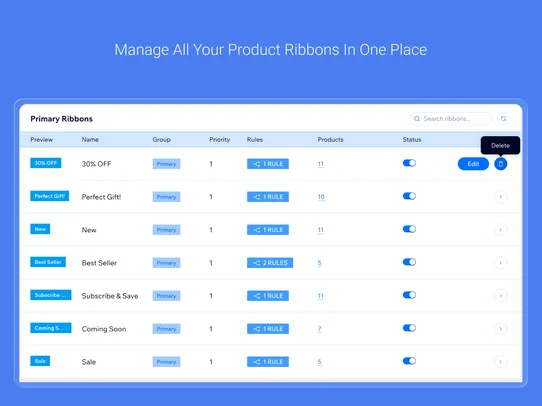Turn off Coming Soon ribbon status toggle
Screen dimensions: 542x406
409,328
